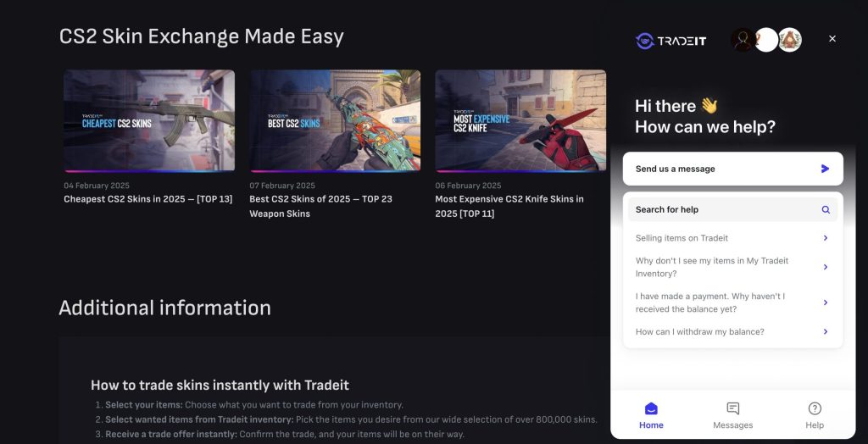Viewport: 868px width, 444px height.
Task: Open 'How can I withdraw my balance?' article
Action: click(699, 331)
